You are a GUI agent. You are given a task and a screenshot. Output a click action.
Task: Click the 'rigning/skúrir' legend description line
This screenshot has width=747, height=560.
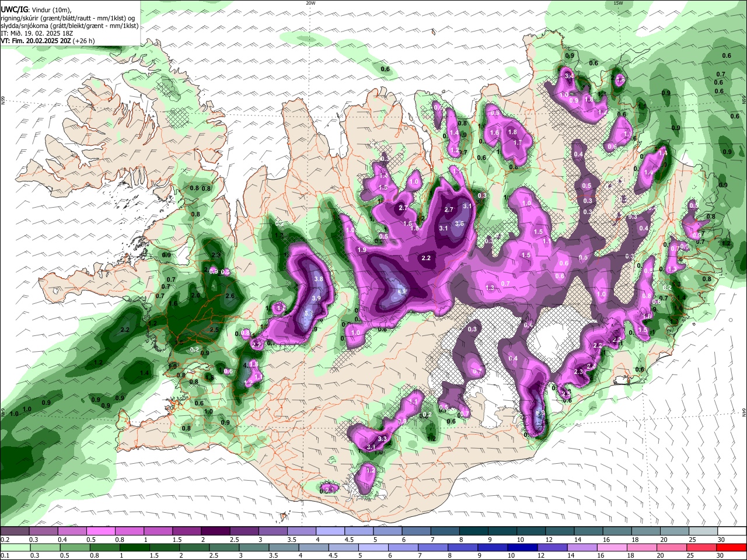coord(68,18)
